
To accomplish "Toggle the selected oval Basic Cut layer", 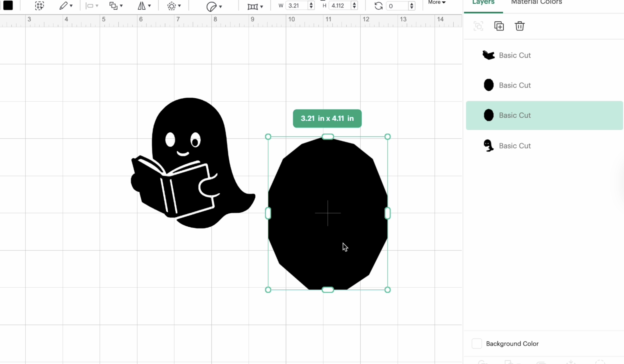I will coord(544,115).
